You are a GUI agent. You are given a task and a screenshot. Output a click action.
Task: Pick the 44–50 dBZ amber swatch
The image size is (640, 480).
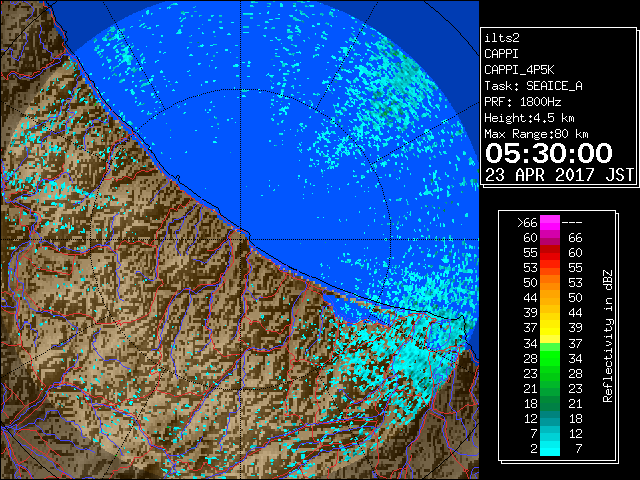click(550, 298)
